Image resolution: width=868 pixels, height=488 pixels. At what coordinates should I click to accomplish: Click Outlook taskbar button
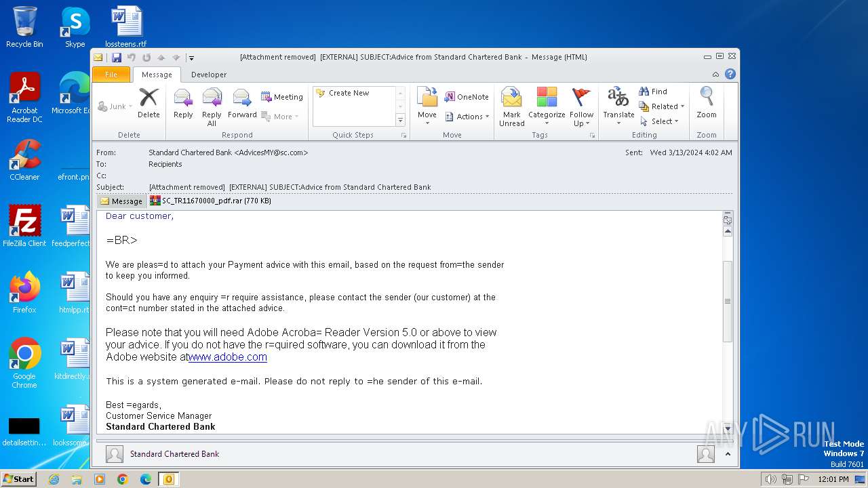pyautogui.click(x=169, y=479)
